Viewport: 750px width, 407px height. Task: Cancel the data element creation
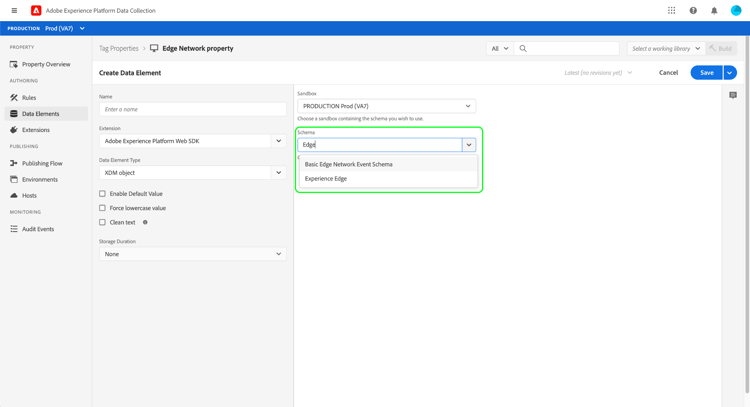[668, 73]
